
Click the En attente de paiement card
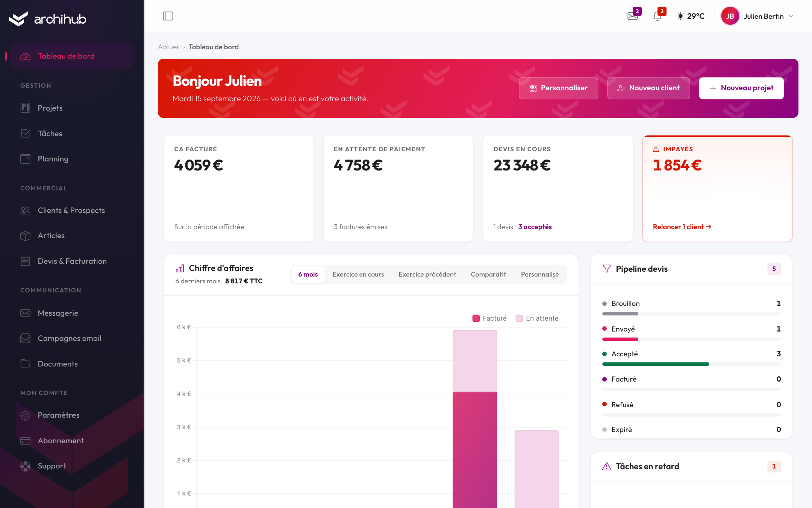[x=398, y=189]
